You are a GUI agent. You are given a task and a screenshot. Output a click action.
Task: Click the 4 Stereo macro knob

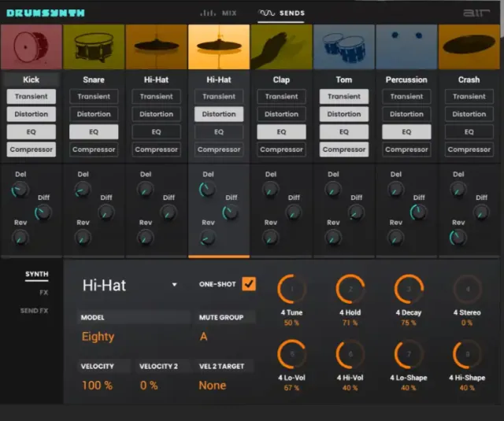(467, 289)
